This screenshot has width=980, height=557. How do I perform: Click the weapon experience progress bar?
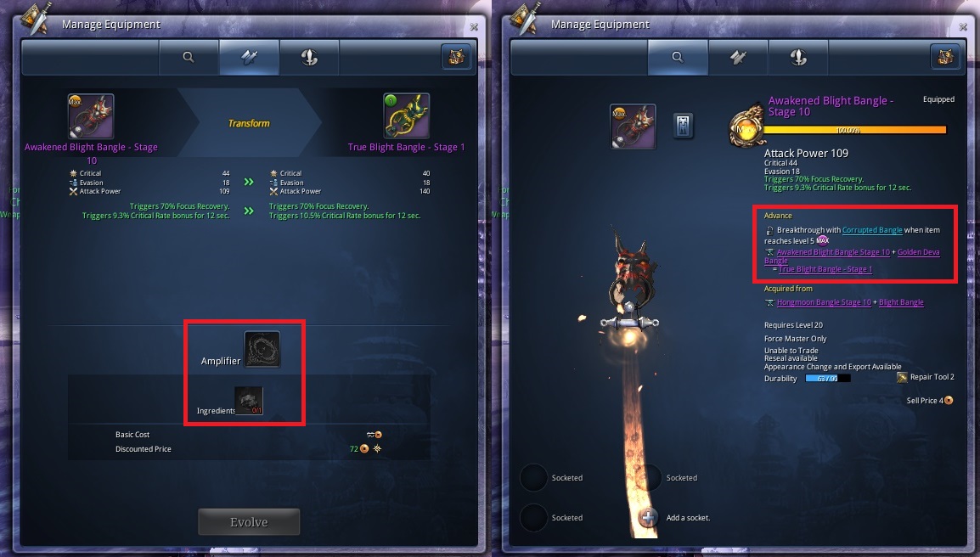tap(854, 130)
